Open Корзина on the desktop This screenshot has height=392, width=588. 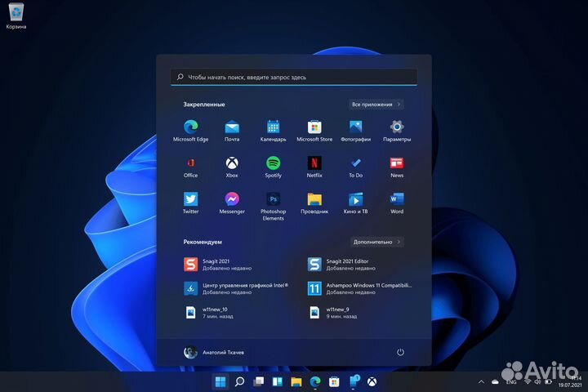coord(16,16)
